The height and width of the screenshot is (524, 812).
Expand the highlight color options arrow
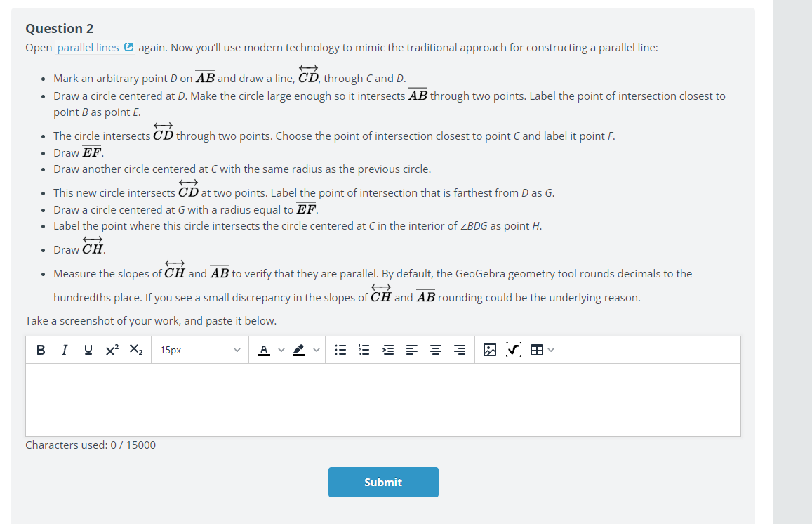(317, 350)
